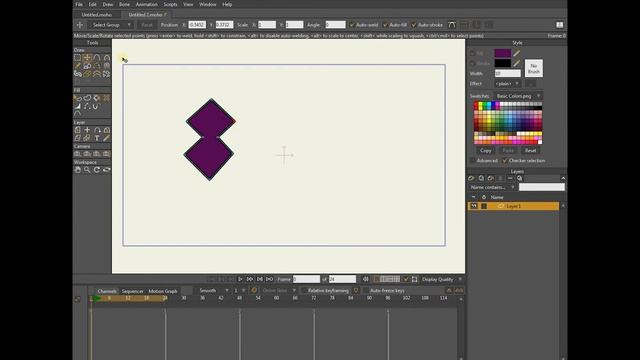
Task: Choose the Paint Bucket fill tool
Action: [97, 98]
